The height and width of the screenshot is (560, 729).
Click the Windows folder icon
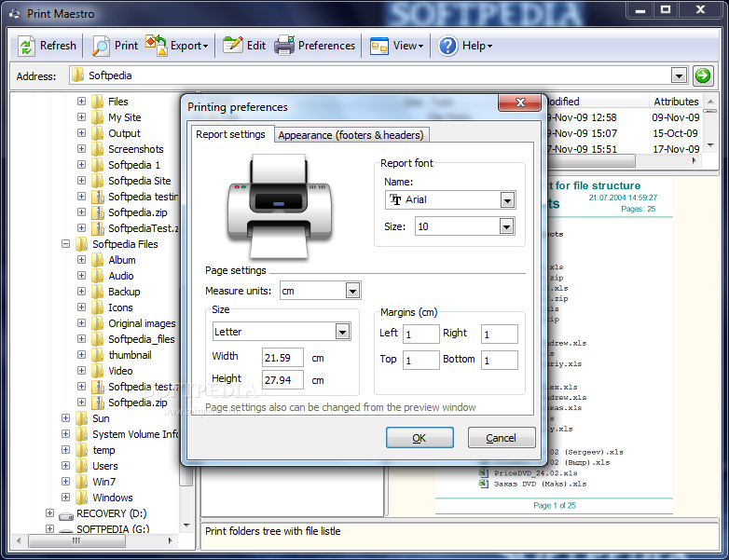tap(82, 498)
